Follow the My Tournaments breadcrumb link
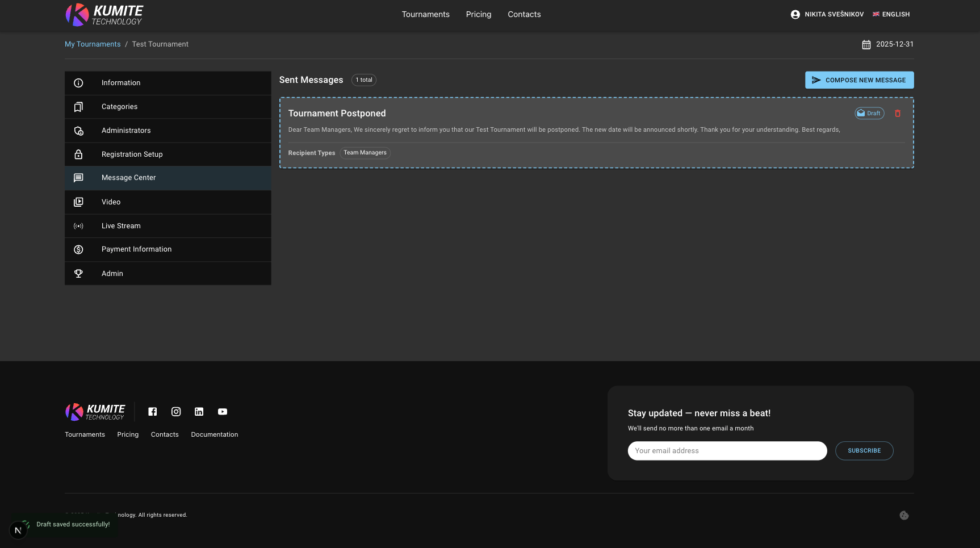 (93, 44)
